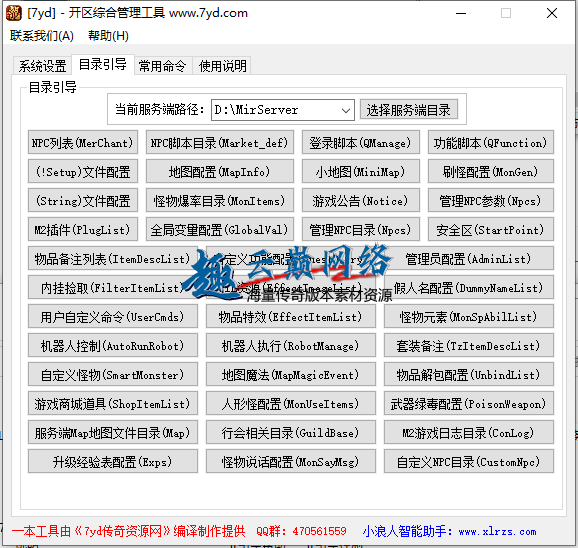
Task: Open www.xlrzs.com link in status bar
Action: coord(498,532)
